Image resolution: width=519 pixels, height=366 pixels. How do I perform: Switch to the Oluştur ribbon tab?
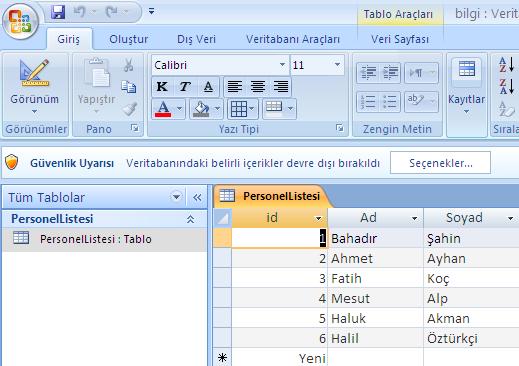click(129, 39)
